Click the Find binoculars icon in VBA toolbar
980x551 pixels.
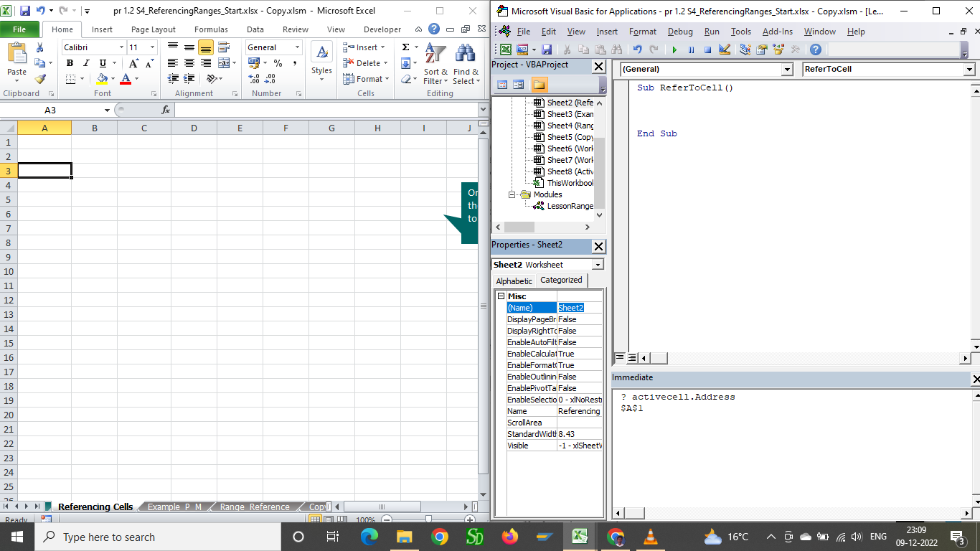[x=616, y=50]
